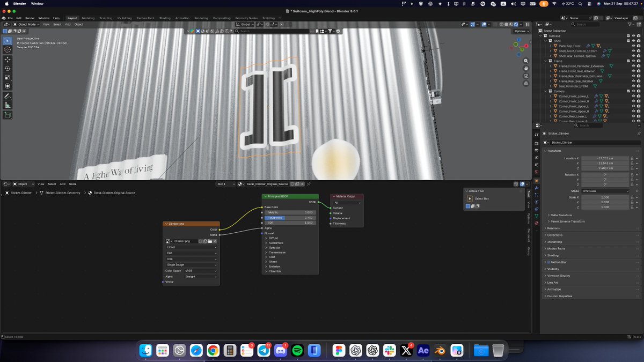Open folder icon on Climber.png node
644x362 pixels.
[210, 241]
